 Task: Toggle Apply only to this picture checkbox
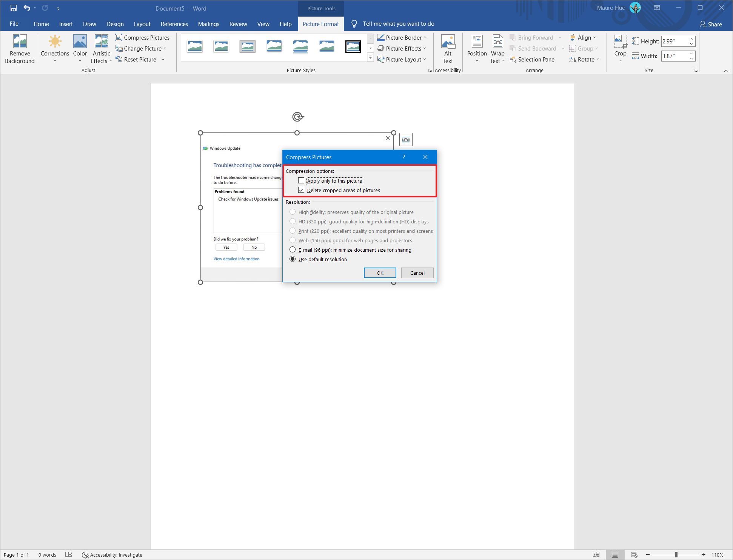click(x=302, y=181)
